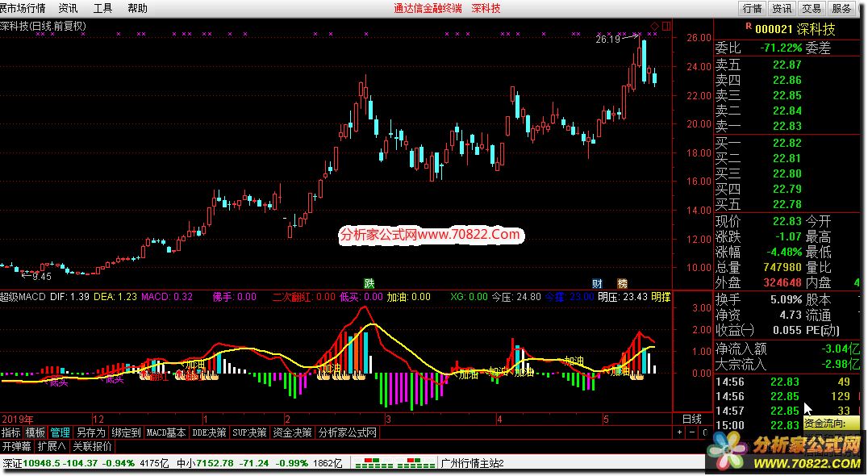Screen dimensions: 868x476
Task: Click the 2019年 date label on time axis
Action: coord(17,419)
